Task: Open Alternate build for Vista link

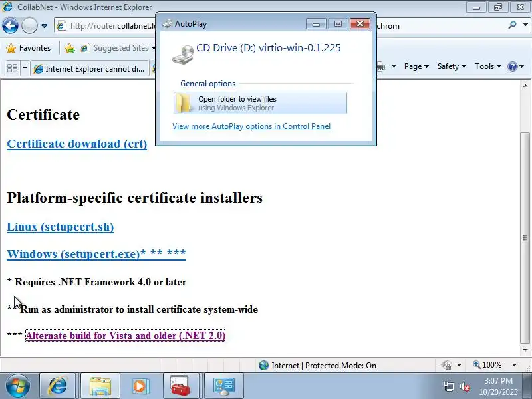Action: [125, 336]
